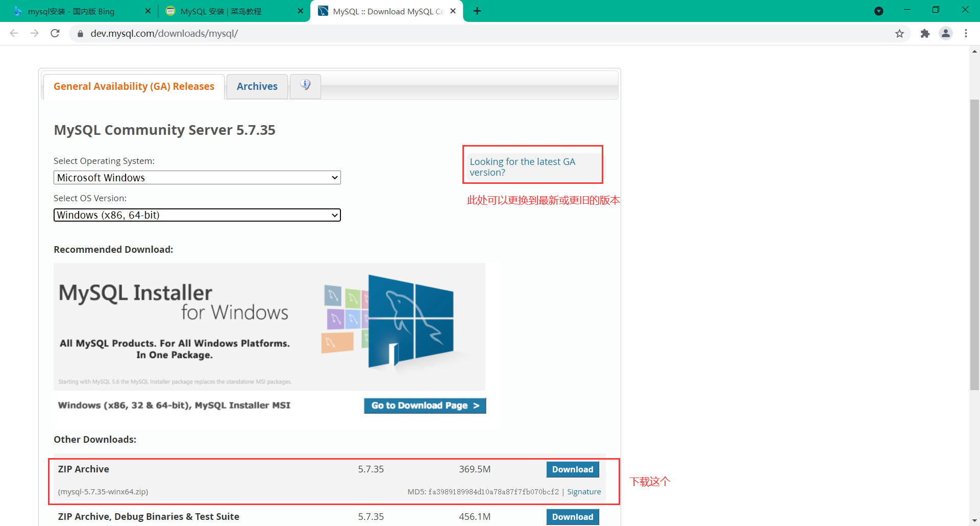Close the MySQL Download tab
Image resolution: width=980 pixels, height=526 pixels.
pos(453,11)
